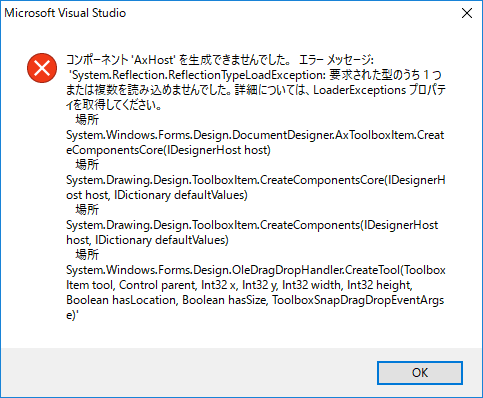Screen dimensions: 483x398
Task: Click the エラー メッセージ: text
Action: (336, 60)
